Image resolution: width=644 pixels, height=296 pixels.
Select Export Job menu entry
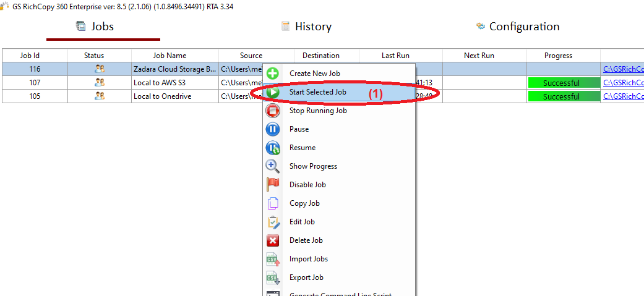[306, 277]
